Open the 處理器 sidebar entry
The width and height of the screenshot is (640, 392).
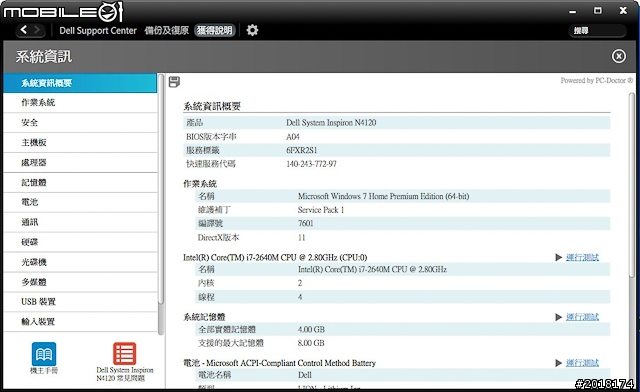(80, 163)
